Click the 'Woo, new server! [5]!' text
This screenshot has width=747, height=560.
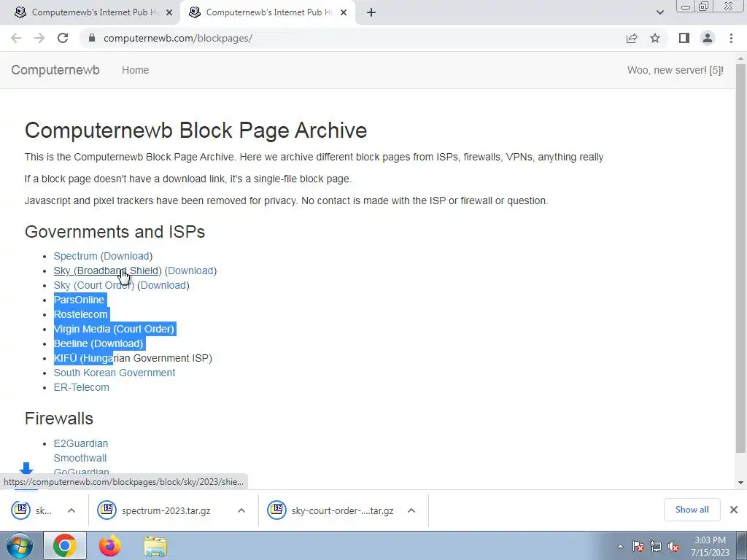(x=675, y=70)
